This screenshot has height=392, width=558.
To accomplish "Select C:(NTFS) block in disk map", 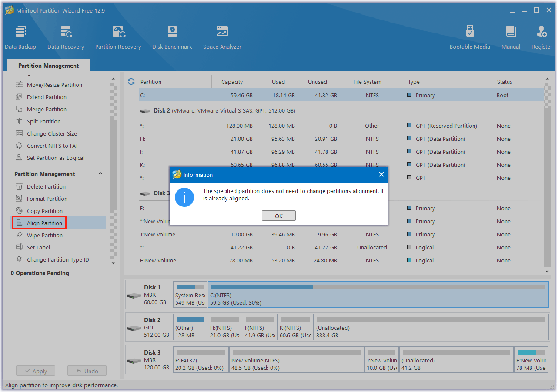I will click(378, 295).
